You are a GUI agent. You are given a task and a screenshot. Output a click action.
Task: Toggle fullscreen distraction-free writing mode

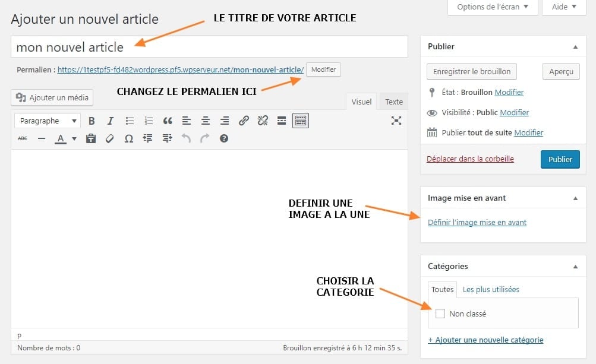(x=396, y=121)
